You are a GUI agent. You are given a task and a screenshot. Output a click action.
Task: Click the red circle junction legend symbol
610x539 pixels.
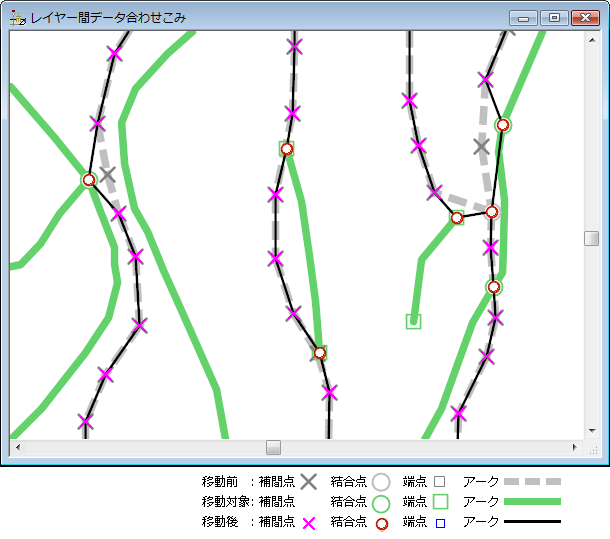click(382, 524)
